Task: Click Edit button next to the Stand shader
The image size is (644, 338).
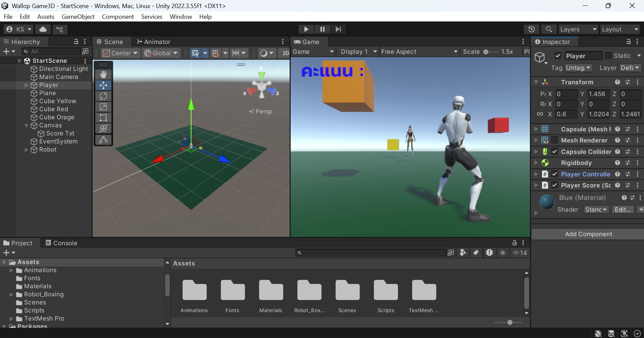Action: tap(623, 209)
